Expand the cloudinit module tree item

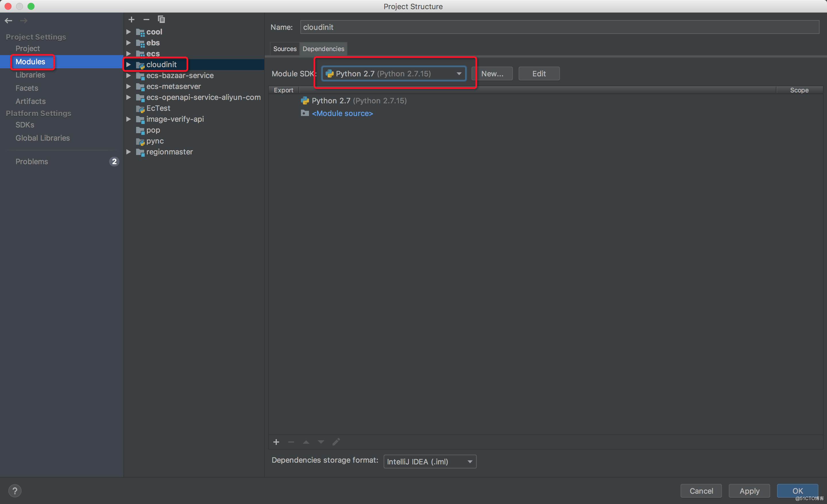[x=129, y=64]
